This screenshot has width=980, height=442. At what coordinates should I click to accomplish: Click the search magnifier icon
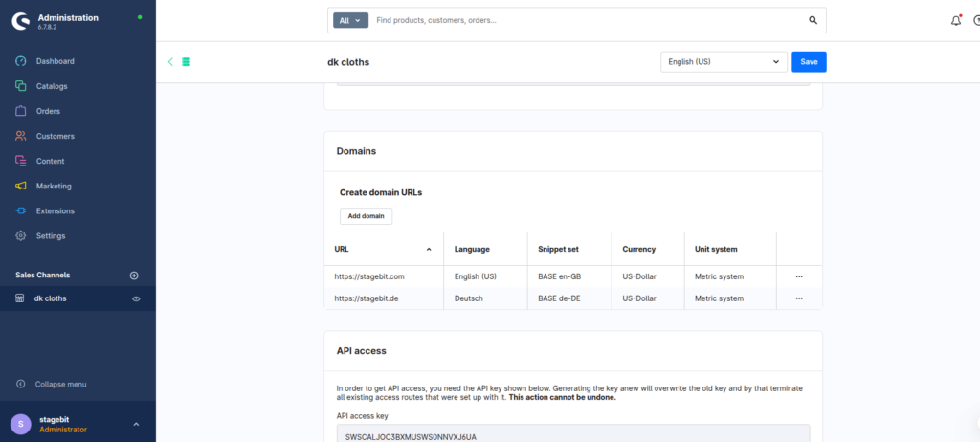(x=813, y=21)
